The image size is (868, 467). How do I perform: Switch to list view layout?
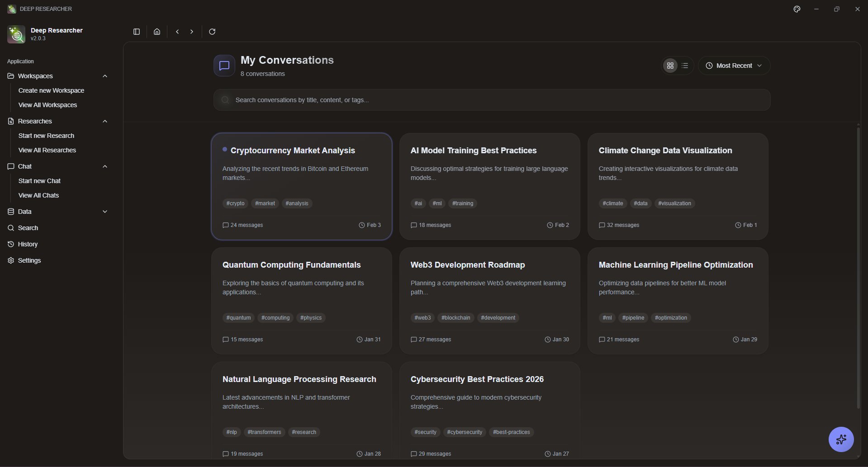coord(685,66)
